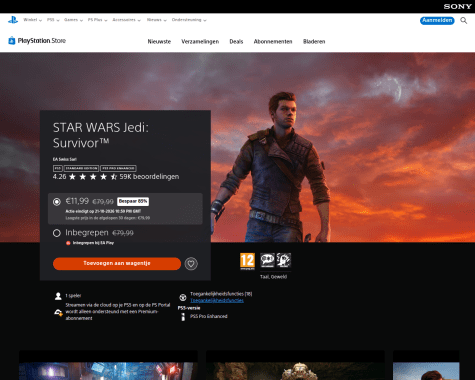Open the Deals store tab

click(x=236, y=42)
